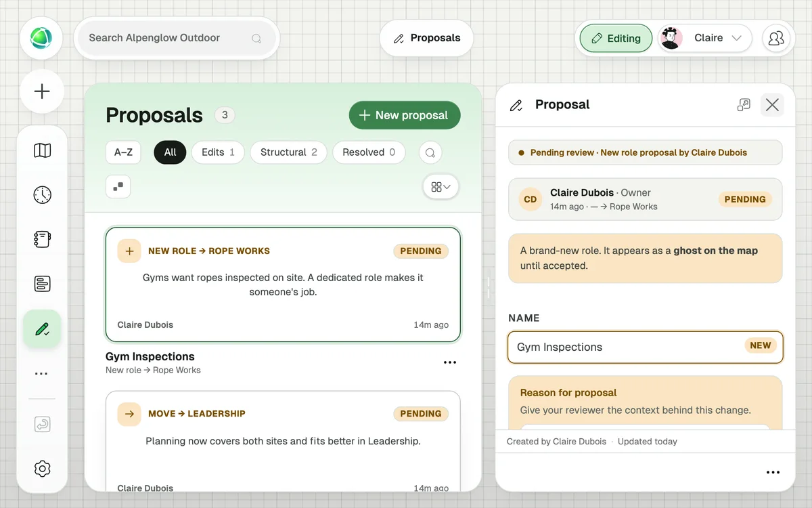Select the proposals pencil icon in sidebar
The image size is (812, 508).
(42, 329)
